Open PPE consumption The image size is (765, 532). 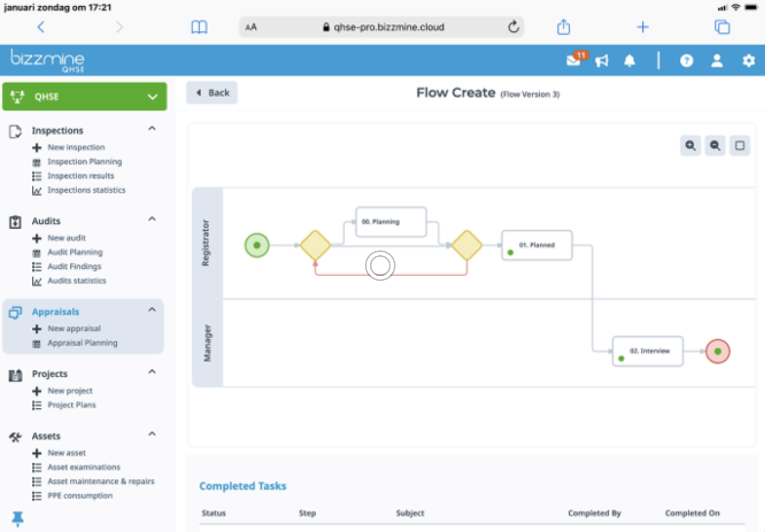pyautogui.click(x=80, y=496)
